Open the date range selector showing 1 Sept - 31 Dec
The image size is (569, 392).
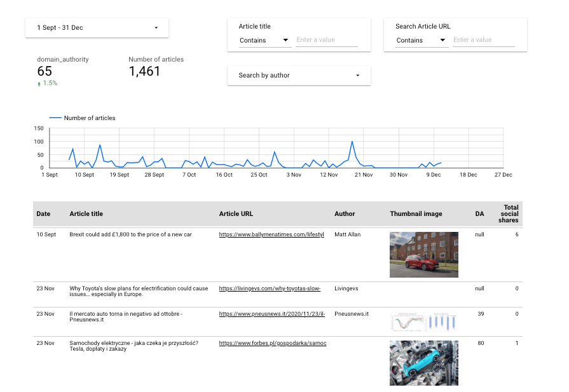click(x=97, y=27)
